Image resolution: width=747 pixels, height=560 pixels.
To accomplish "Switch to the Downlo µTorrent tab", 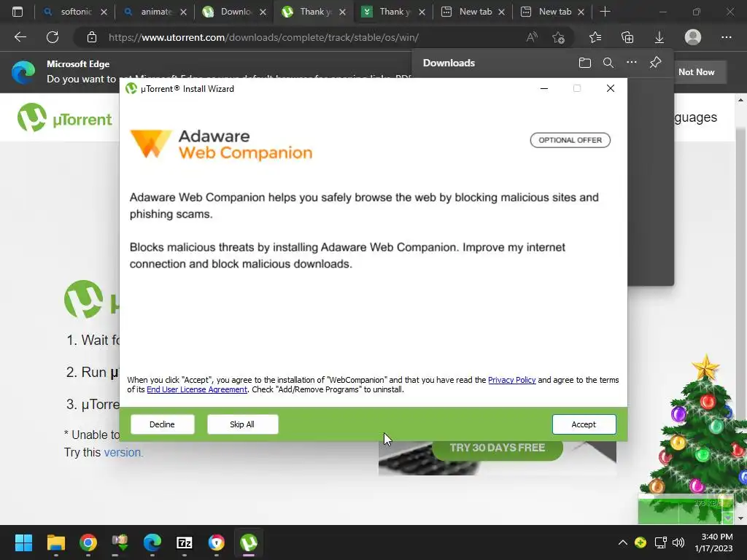I will (x=235, y=12).
